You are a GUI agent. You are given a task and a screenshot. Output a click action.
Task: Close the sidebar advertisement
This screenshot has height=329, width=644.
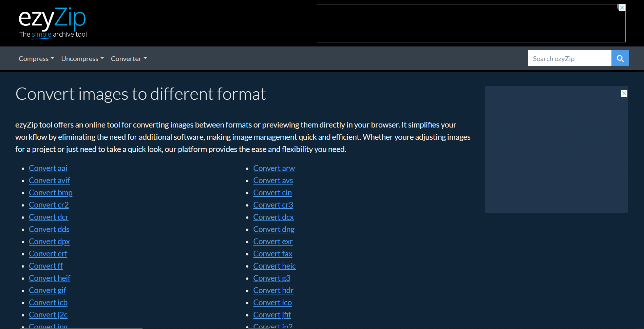pos(624,94)
